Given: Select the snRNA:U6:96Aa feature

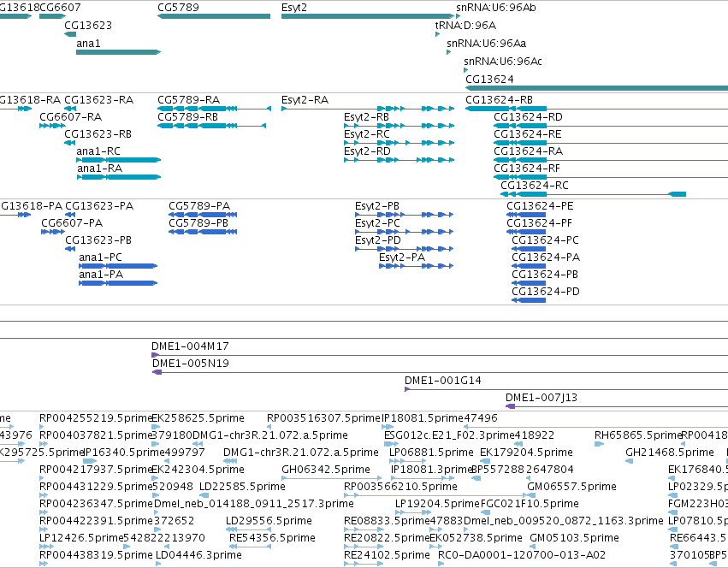Looking at the screenshot, I should [448, 52].
